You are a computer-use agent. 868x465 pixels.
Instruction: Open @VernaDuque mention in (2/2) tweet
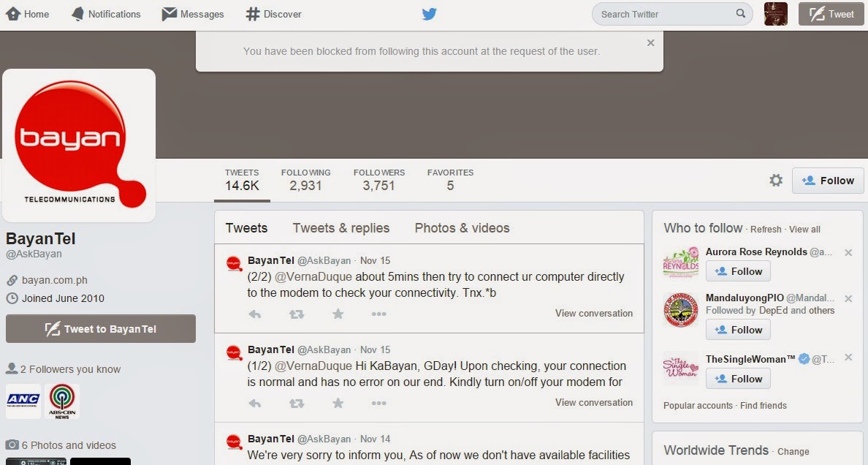313,276
